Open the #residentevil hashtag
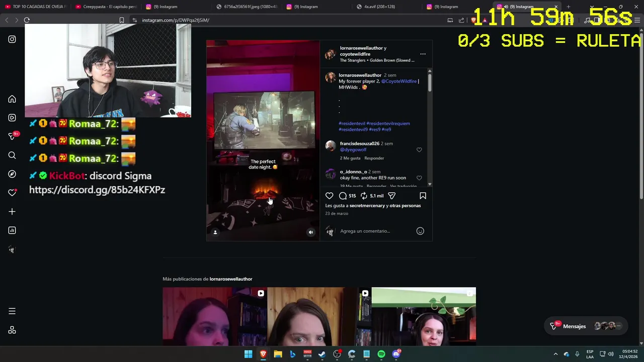This screenshot has height=362, width=644. point(352,124)
